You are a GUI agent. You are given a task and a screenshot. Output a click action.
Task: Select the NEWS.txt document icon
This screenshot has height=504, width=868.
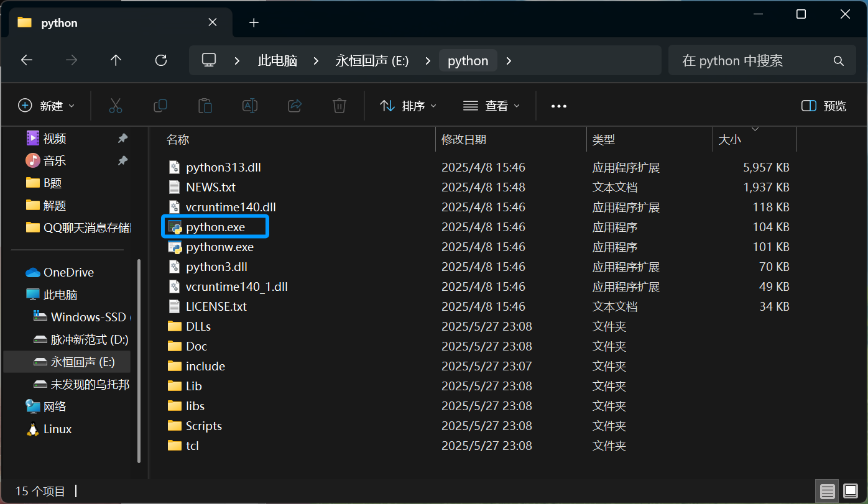click(x=175, y=188)
